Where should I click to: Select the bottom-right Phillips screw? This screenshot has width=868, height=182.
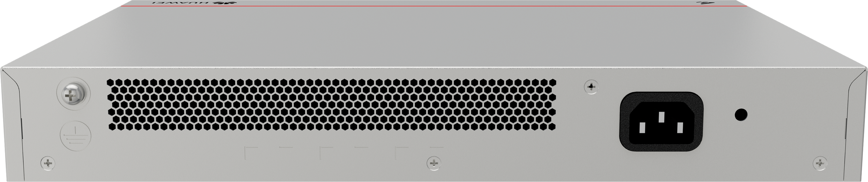pos(820,163)
